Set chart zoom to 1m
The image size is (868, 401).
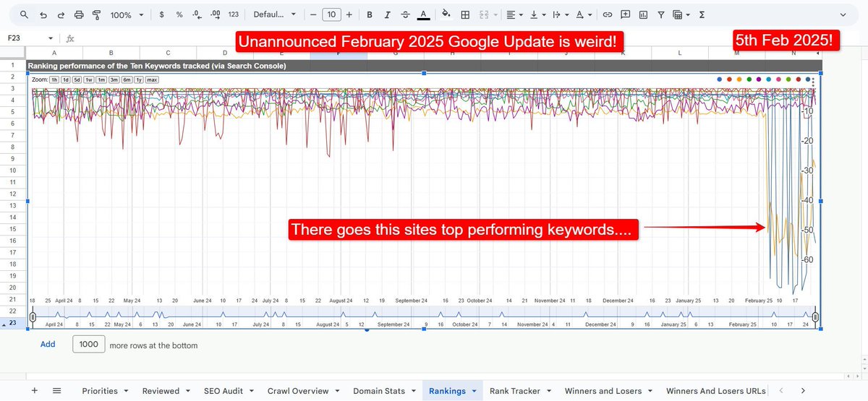(x=101, y=79)
